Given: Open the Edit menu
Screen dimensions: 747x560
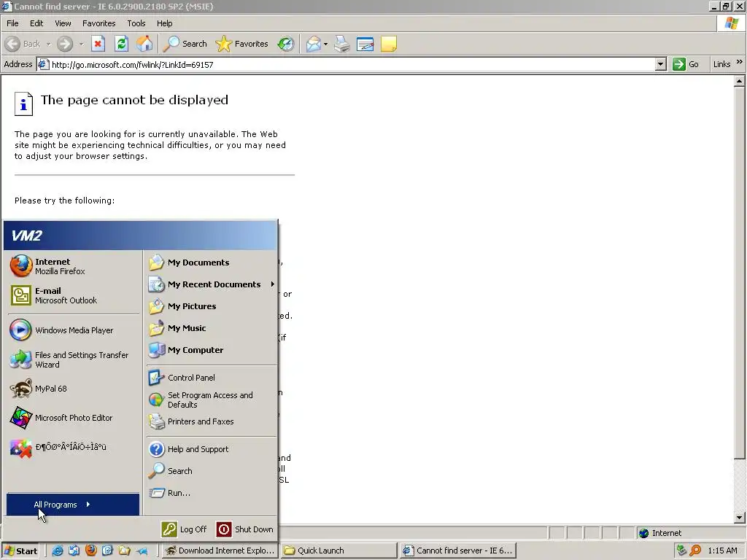Looking at the screenshot, I should click(x=36, y=23).
